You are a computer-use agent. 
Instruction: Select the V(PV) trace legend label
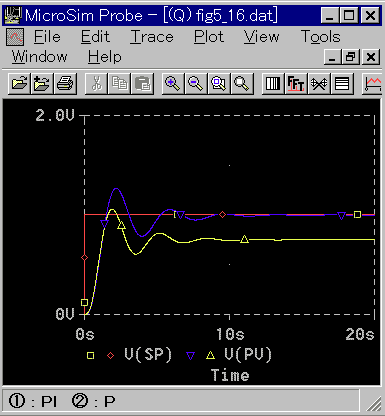point(248,354)
